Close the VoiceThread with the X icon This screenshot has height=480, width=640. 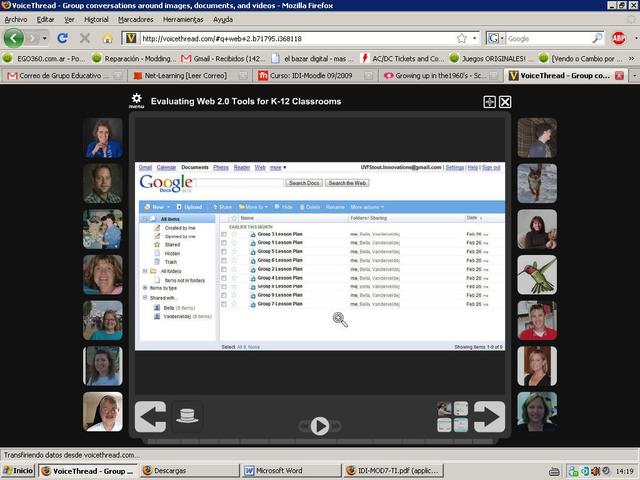(505, 102)
